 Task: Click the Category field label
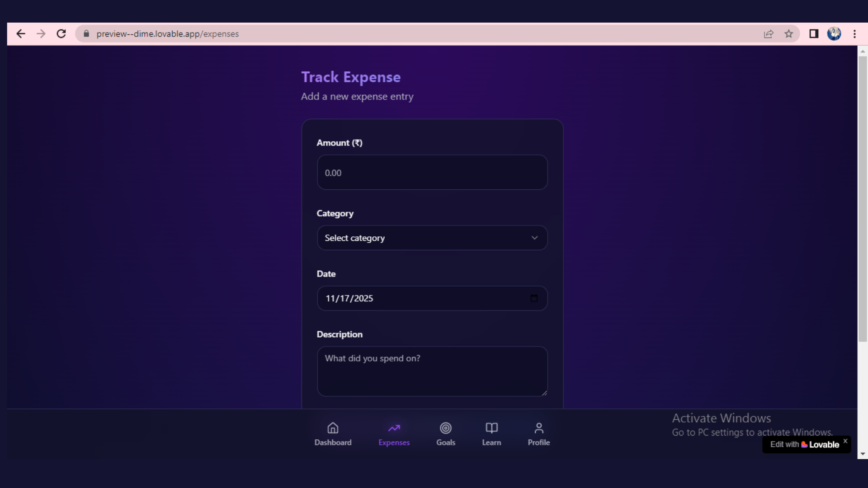335,213
